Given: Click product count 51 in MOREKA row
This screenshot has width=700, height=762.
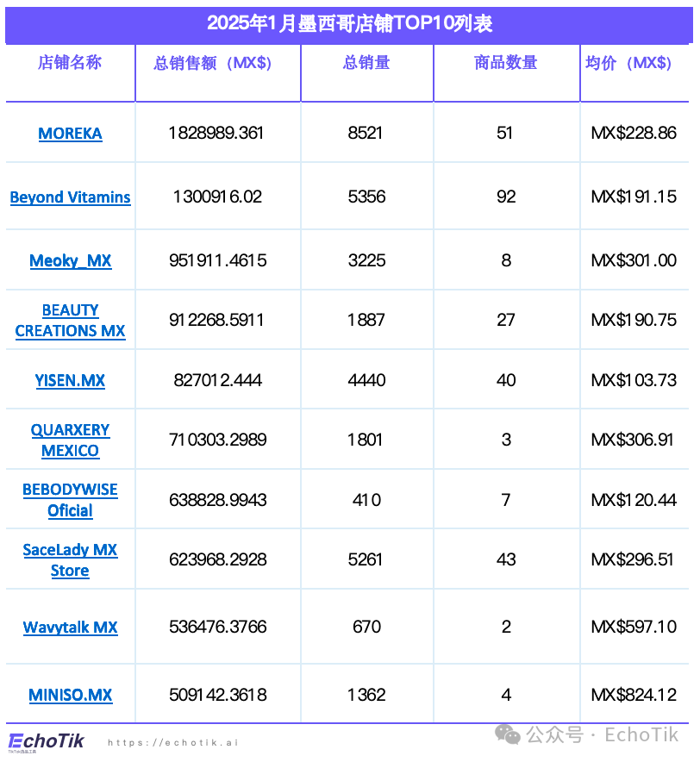Looking at the screenshot, I should [x=504, y=133].
